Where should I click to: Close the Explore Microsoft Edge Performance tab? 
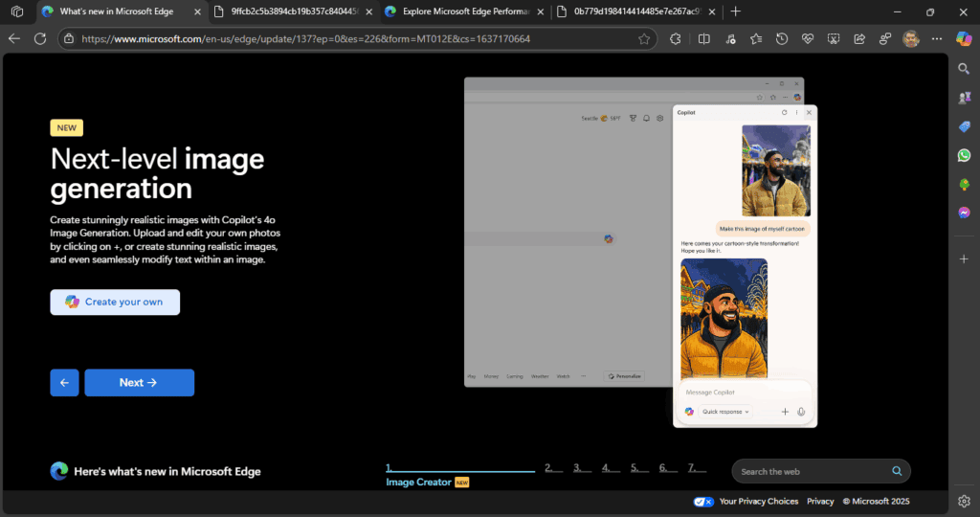coord(541,11)
